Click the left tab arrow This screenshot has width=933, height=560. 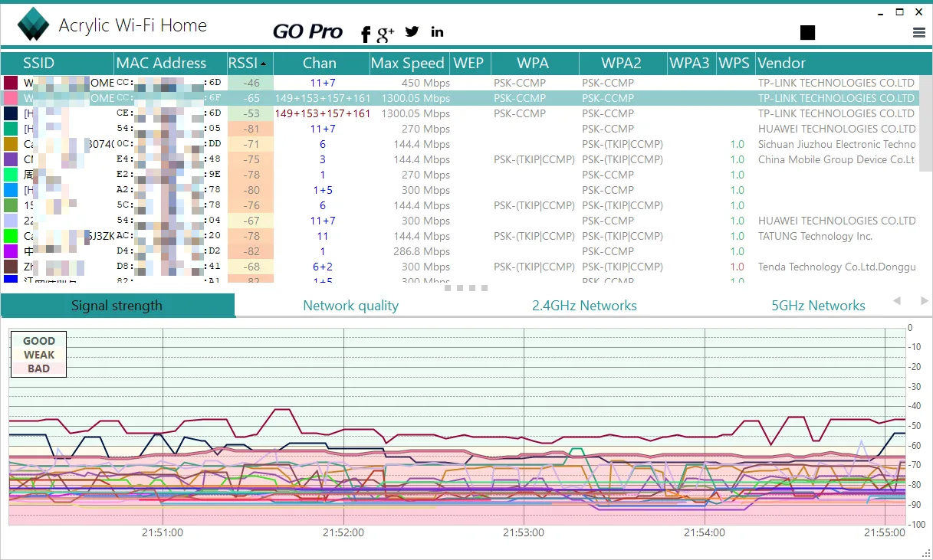(897, 301)
